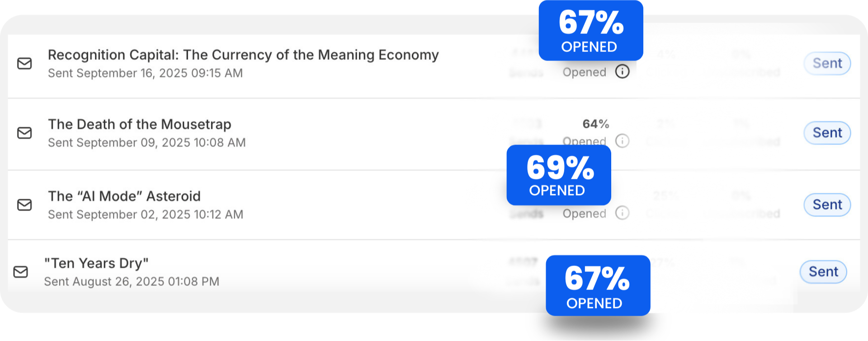
Task: Open the Recognition Capital email title
Action: pos(243,55)
